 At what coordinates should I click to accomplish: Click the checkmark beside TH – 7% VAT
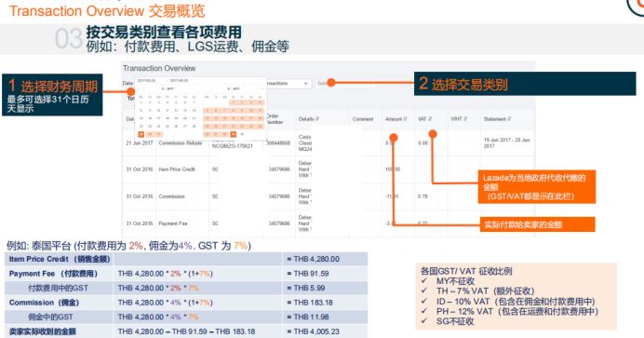(424, 291)
